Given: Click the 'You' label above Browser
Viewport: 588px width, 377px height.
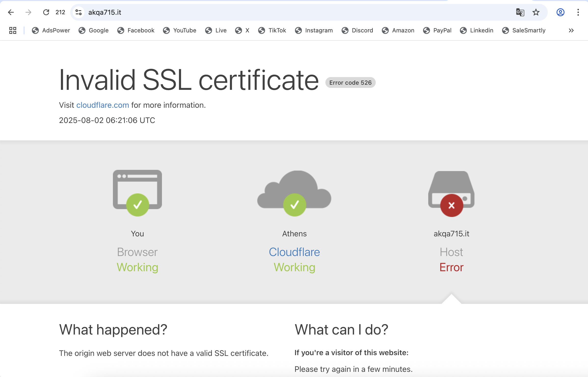Looking at the screenshot, I should [x=137, y=234].
